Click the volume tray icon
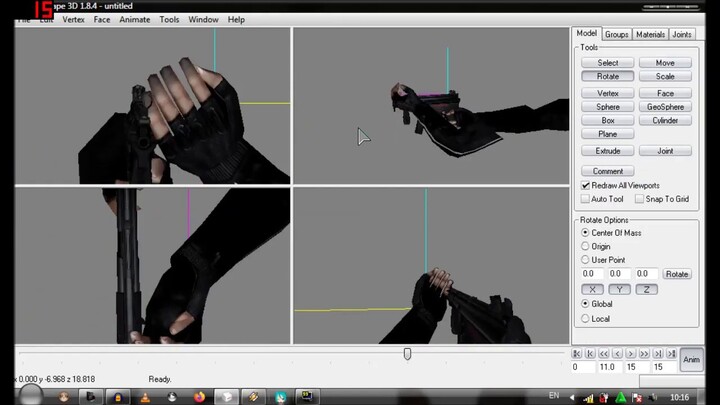Screen dimensions: 720x405 pos(652,397)
